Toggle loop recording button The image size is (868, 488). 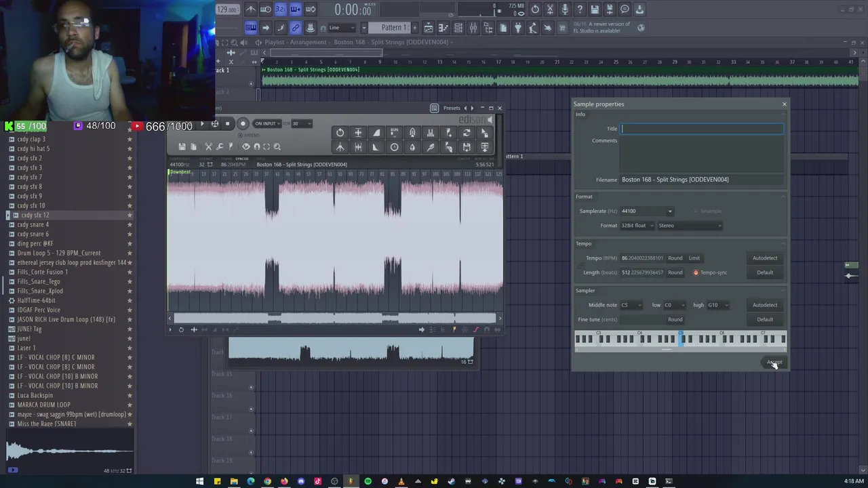click(311, 9)
